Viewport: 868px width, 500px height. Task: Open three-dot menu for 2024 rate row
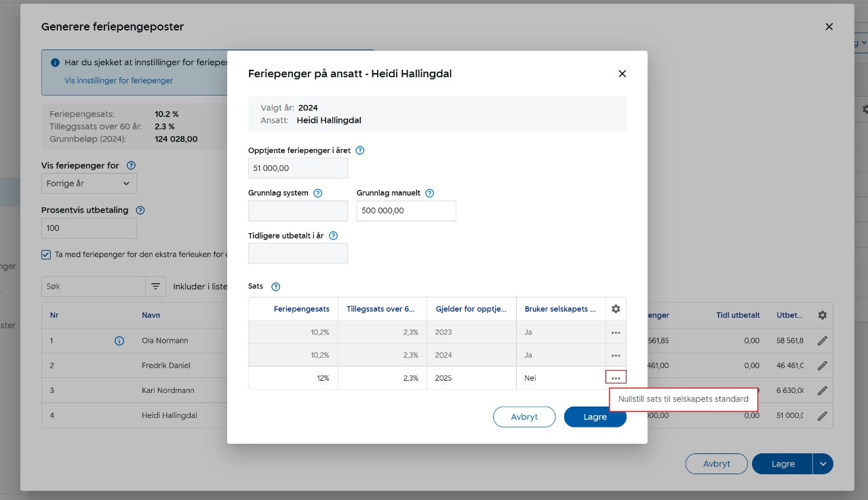coord(616,356)
